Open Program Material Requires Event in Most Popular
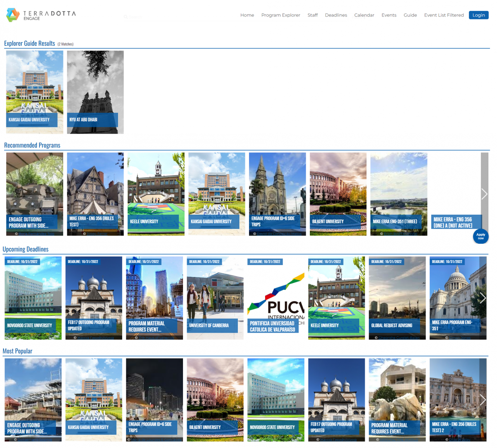The height and width of the screenshot is (448, 497). pyautogui.click(x=397, y=400)
